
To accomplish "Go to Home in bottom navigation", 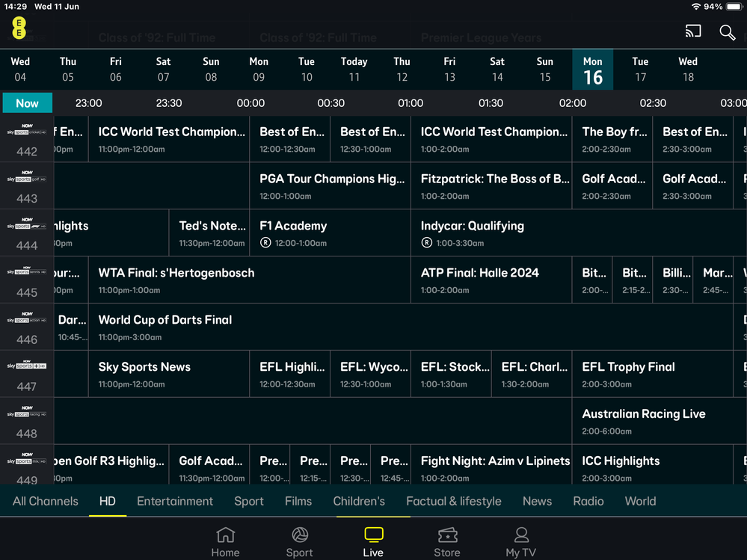I will click(x=225, y=542).
